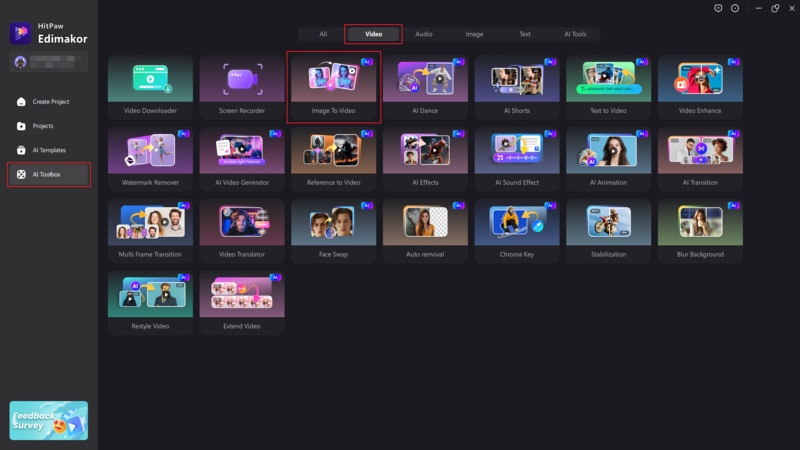Open the Video Downloader tool

tap(150, 87)
